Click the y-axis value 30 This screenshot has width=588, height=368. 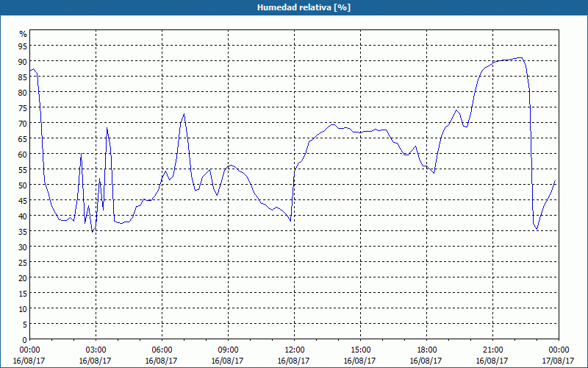pos(23,247)
